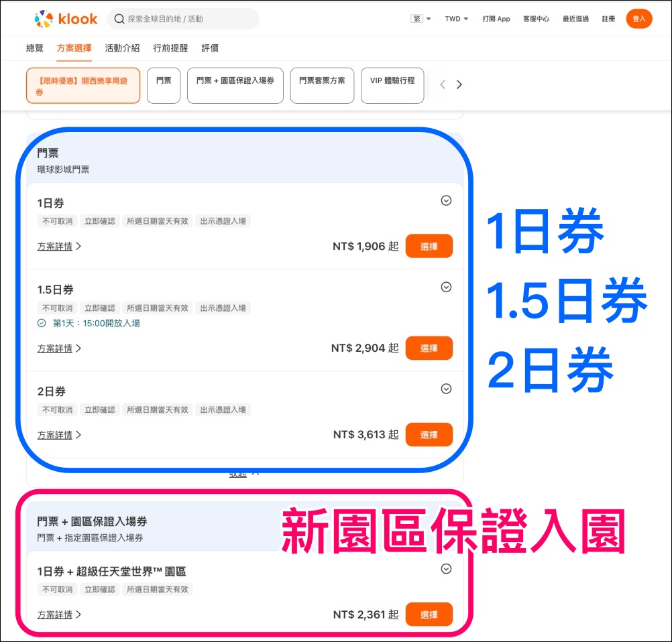The height and width of the screenshot is (642, 672).
Task: Click 選擇 for the NT$ 3,613 2日券
Action: click(429, 435)
